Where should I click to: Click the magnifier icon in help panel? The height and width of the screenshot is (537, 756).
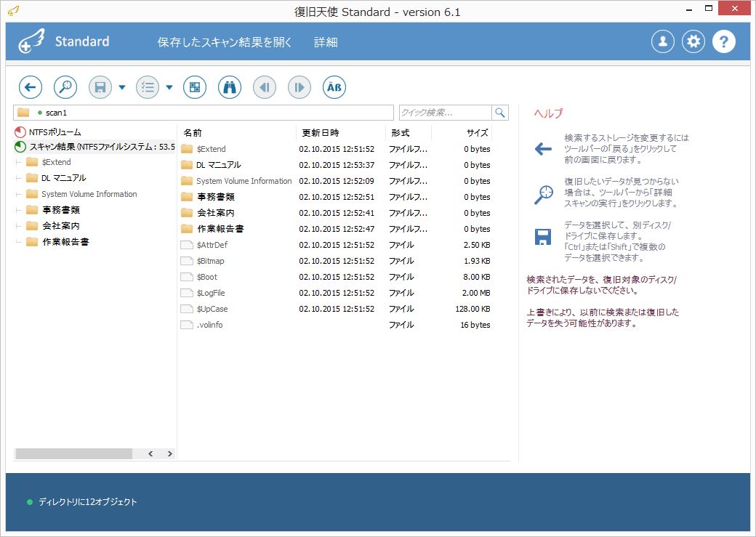544,194
